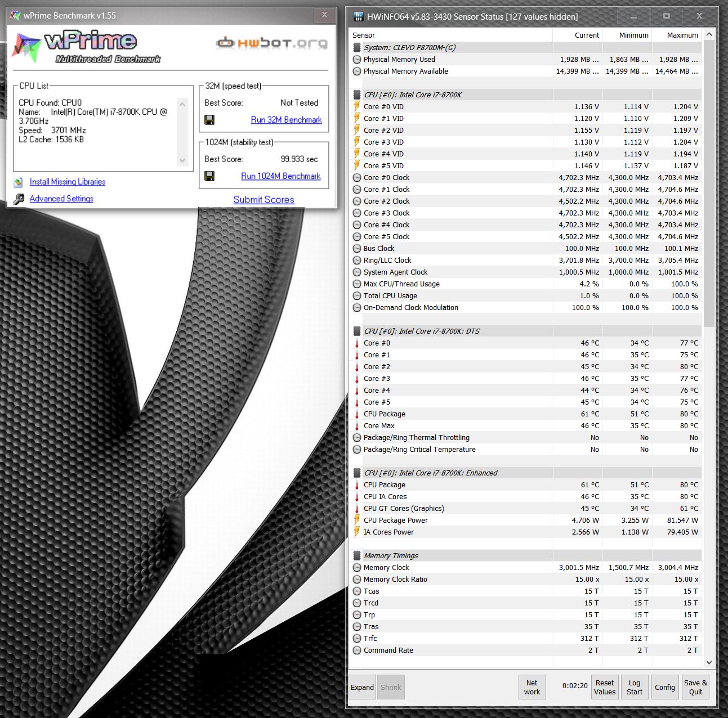Viewport: 728px width, 718px height.
Task: Click the IA Cores Power lightning icon
Action: (x=357, y=532)
